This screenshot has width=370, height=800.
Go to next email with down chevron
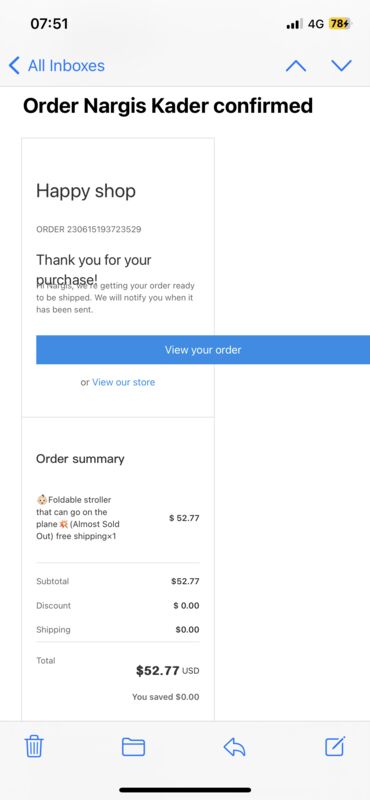point(341,66)
